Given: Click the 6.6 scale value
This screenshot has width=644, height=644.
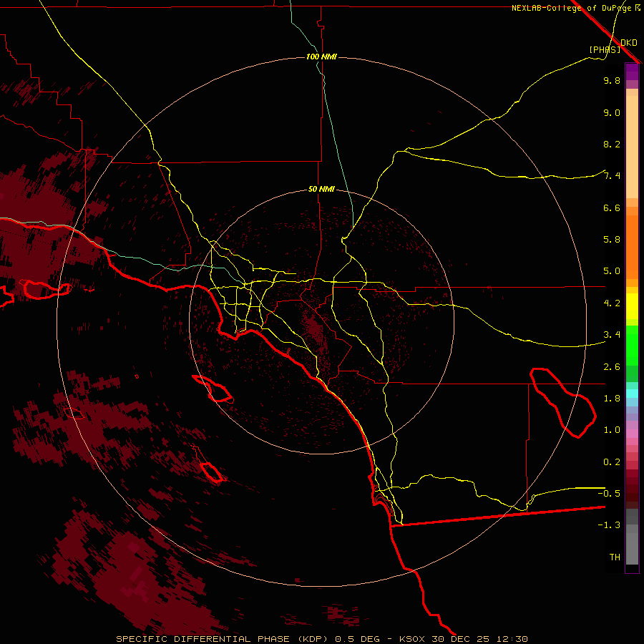Looking at the screenshot, I should (612, 208).
